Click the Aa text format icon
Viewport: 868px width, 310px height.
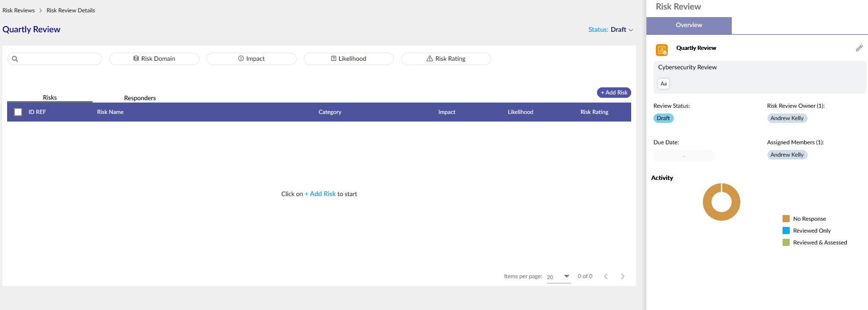pyautogui.click(x=663, y=84)
